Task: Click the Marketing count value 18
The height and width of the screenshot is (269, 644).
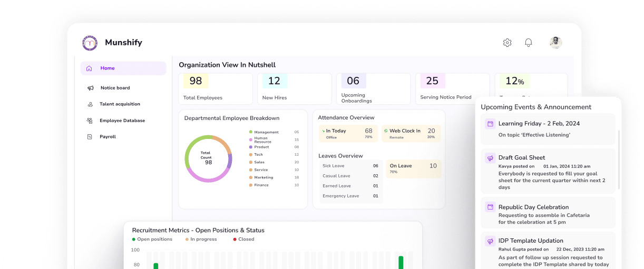Action: pyautogui.click(x=297, y=177)
